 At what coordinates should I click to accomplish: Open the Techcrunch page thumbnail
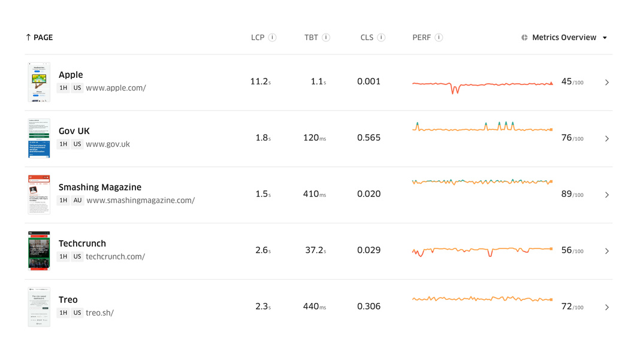click(x=39, y=251)
